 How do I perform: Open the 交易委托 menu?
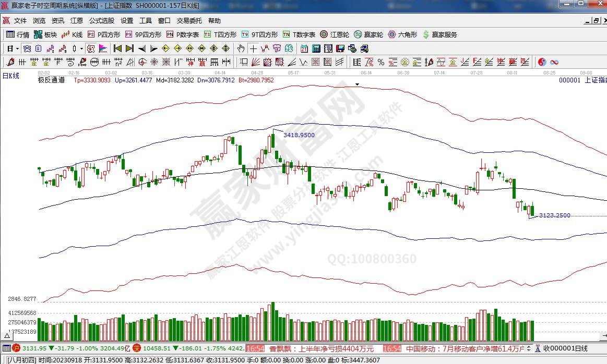(x=189, y=21)
